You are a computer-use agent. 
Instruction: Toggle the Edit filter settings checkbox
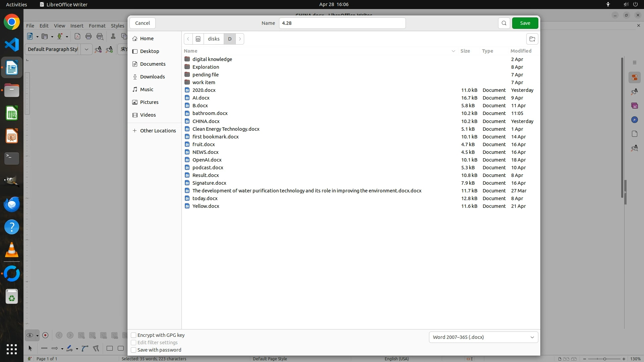133,343
